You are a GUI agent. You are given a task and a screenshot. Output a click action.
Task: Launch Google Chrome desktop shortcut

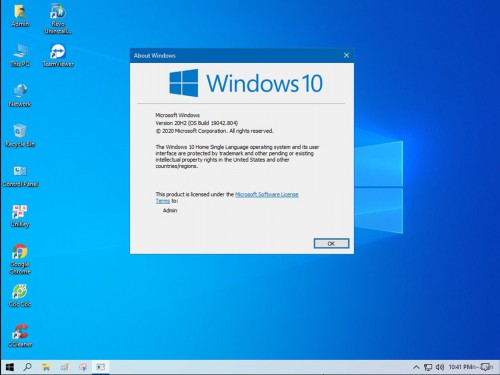[20, 259]
